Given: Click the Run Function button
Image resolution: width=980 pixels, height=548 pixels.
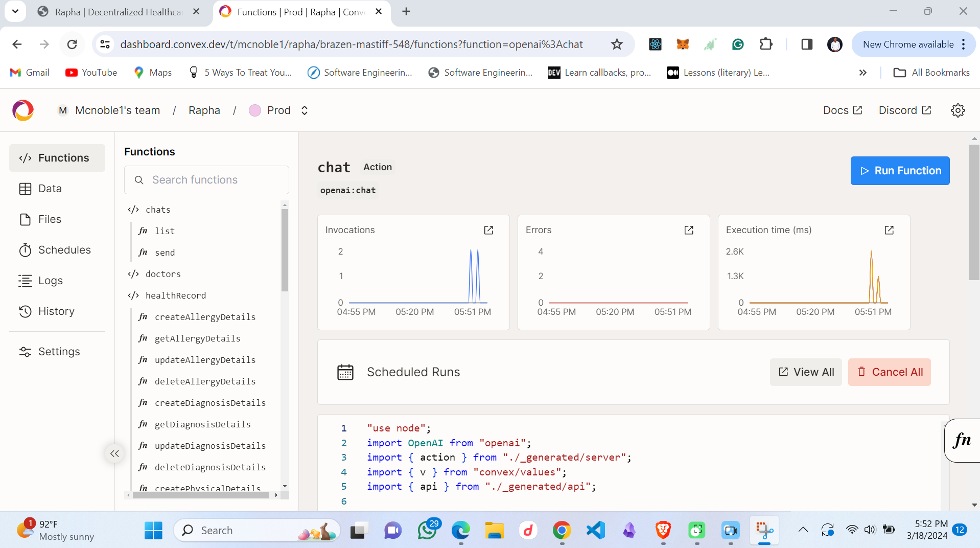Looking at the screenshot, I should (900, 170).
